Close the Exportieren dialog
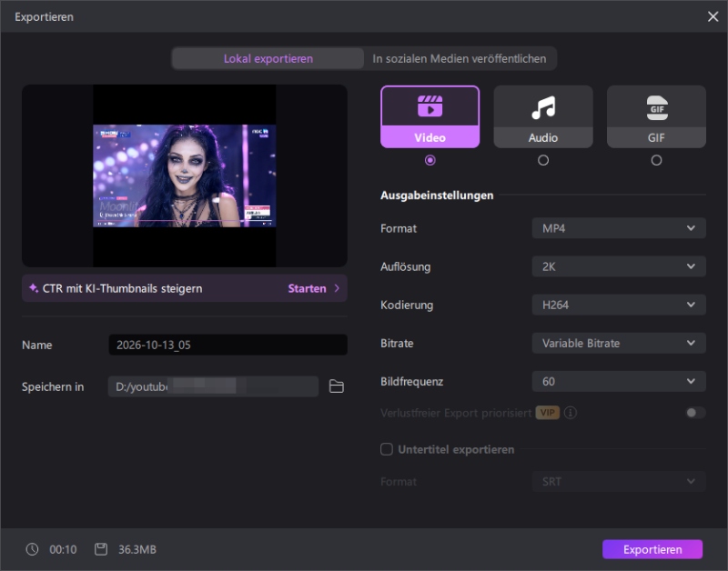This screenshot has height=571, width=728. (713, 16)
